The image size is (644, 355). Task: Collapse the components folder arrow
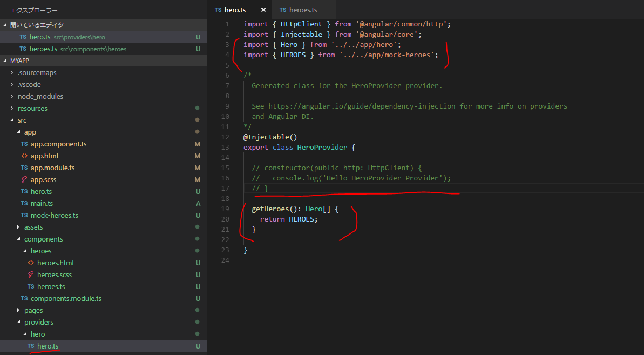point(18,239)
